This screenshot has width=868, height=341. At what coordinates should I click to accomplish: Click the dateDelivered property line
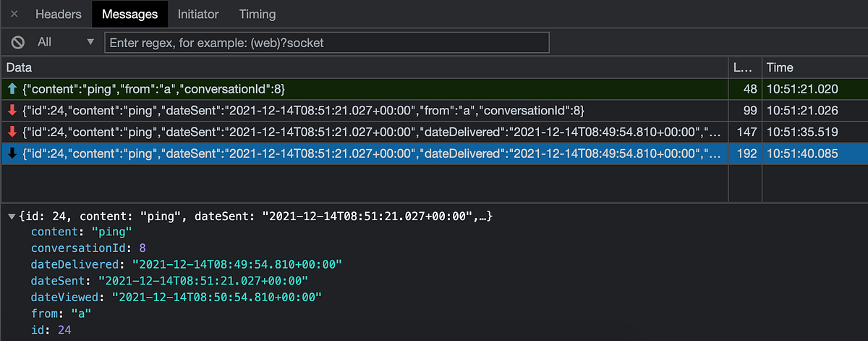pyautogui.click(x=186, y=264)
